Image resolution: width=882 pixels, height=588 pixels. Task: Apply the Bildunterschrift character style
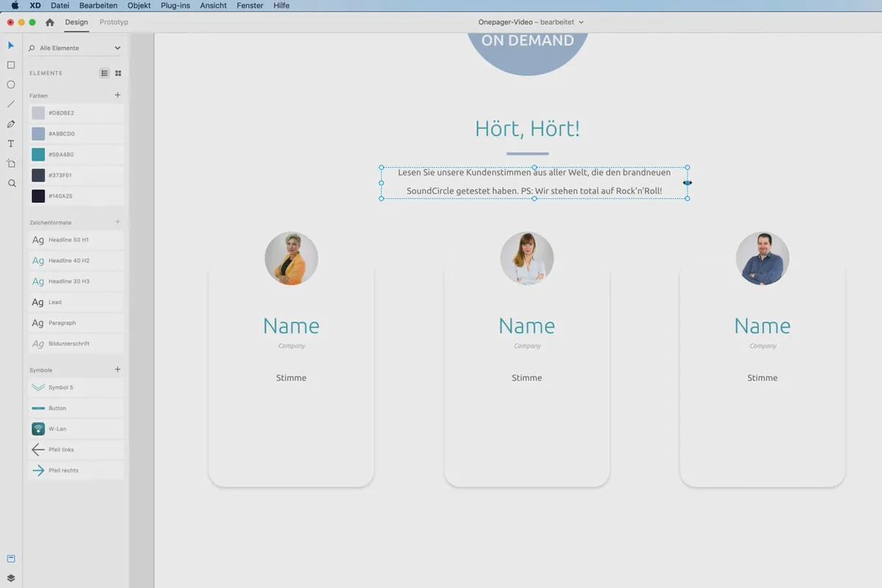[76, 344]
